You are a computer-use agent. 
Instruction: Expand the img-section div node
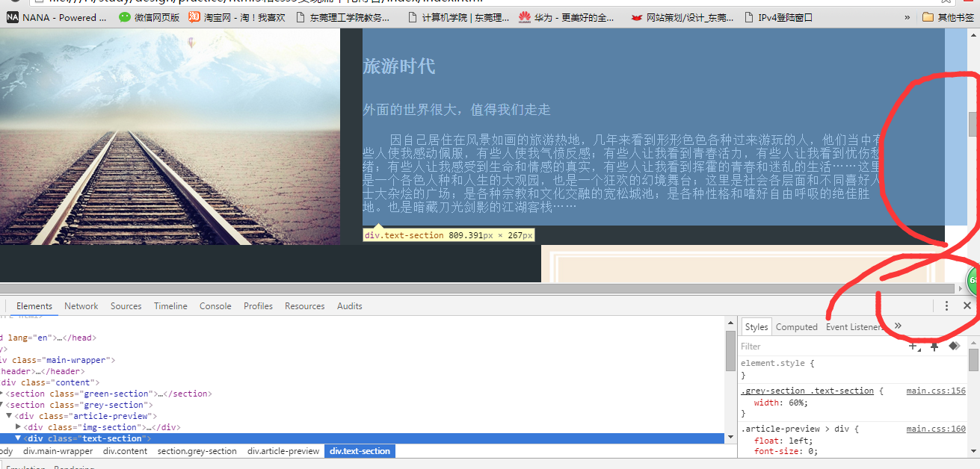[x=19, y=427]
